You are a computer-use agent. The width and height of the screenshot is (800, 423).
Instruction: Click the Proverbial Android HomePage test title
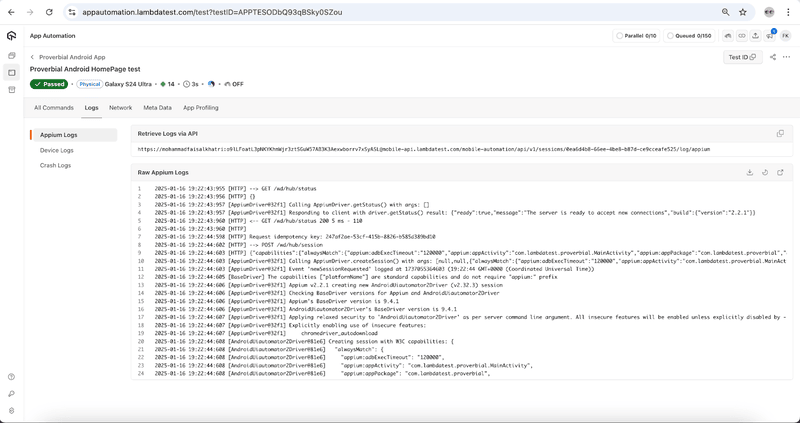85,69
